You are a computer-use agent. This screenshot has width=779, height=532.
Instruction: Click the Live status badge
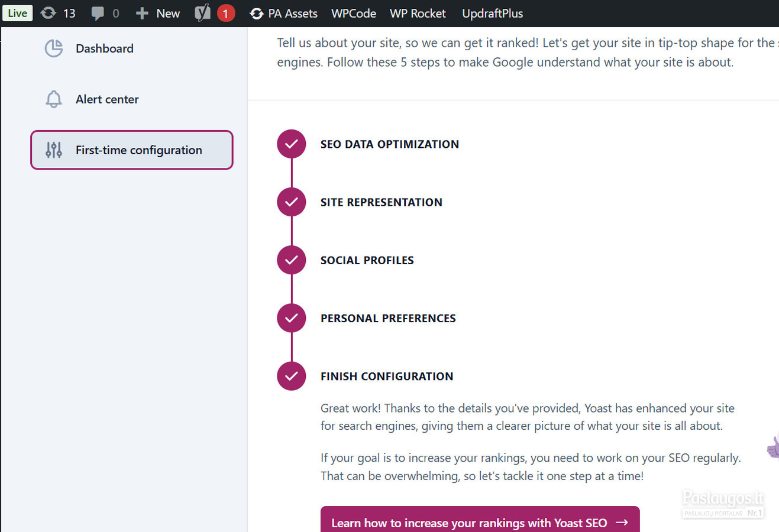coord(17,13)
